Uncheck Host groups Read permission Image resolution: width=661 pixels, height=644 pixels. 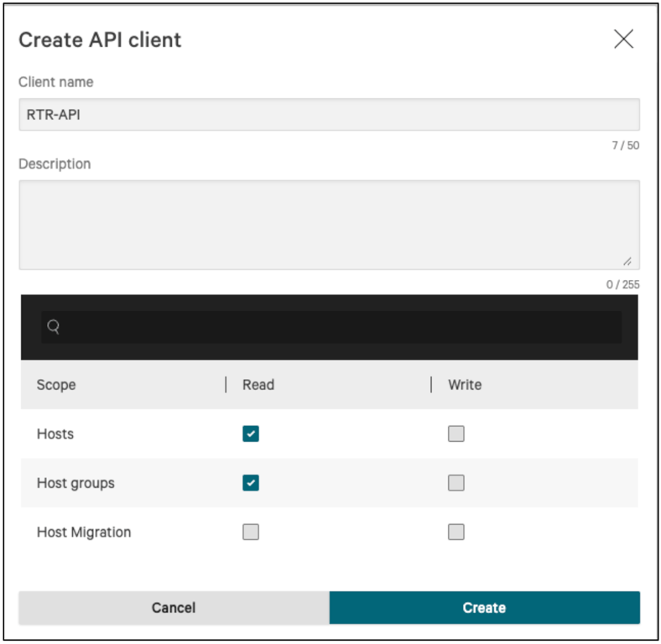(251, 483)
